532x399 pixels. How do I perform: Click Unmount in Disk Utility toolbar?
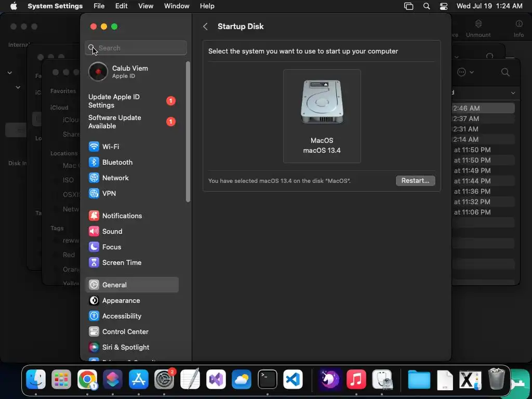click(x=478, y=29)
